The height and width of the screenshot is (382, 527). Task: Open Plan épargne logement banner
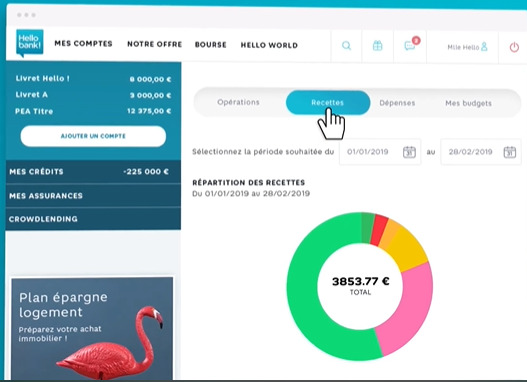click(x=92, y=328)
